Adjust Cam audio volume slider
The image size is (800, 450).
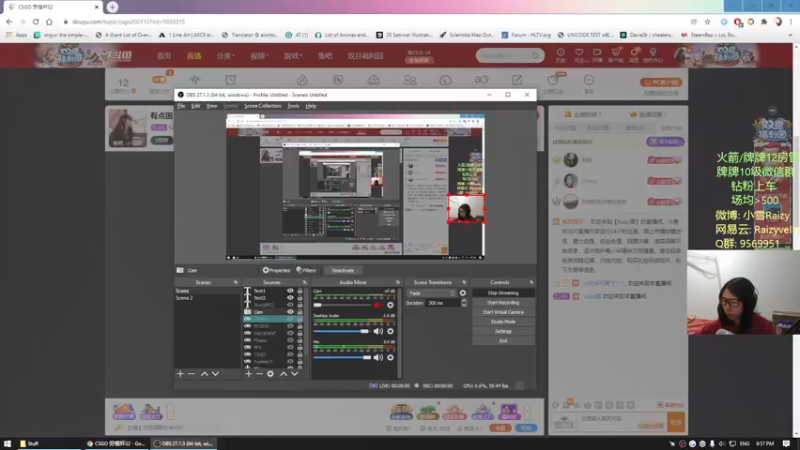(x=341, y=305)
